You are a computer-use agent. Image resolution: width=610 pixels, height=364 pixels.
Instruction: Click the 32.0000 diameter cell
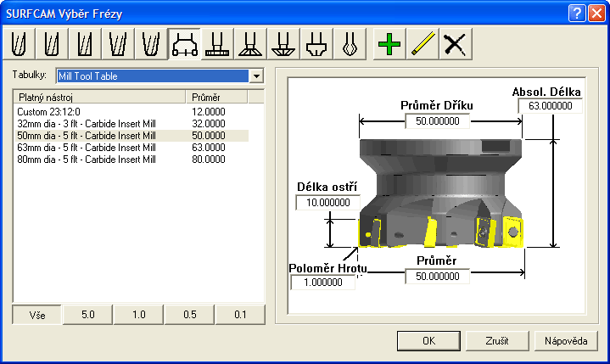209,124
